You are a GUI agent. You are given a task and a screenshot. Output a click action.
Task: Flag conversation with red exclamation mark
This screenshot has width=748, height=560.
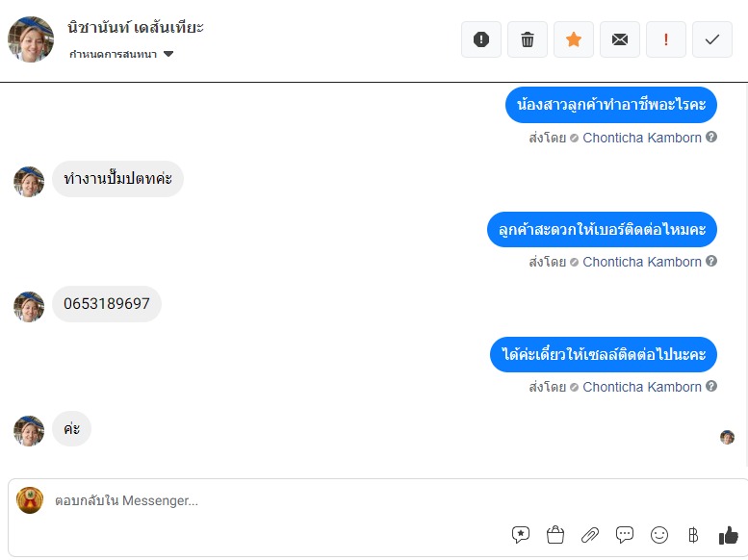click(x=666, y=39)
